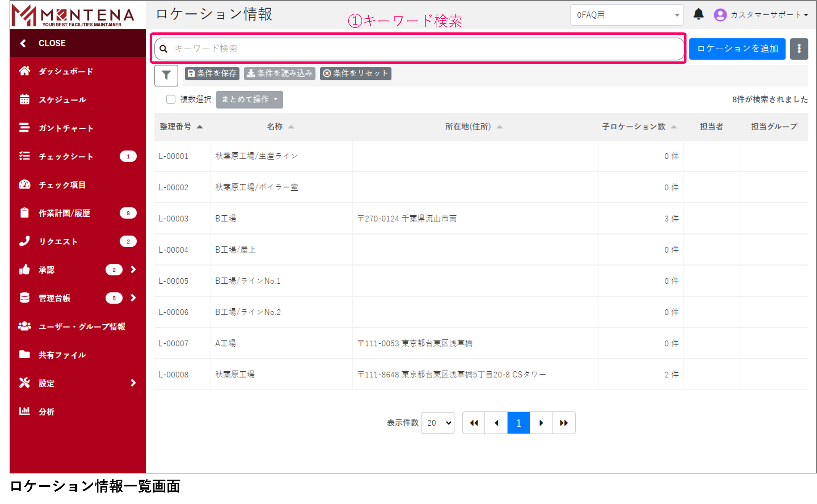The image size is (817, 504).
Task: Change 表示件数 dropdown showing 20
Action: point(438,423)
